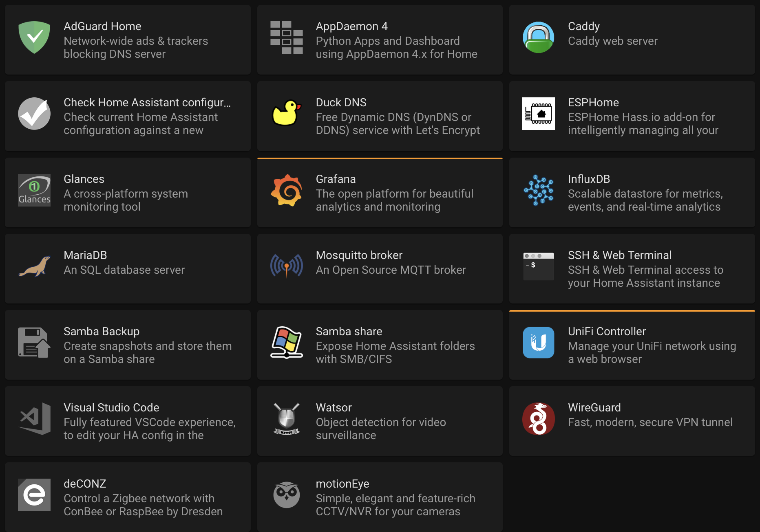Click the Mosquitto broker antenna icon

(x=286, y=266)
